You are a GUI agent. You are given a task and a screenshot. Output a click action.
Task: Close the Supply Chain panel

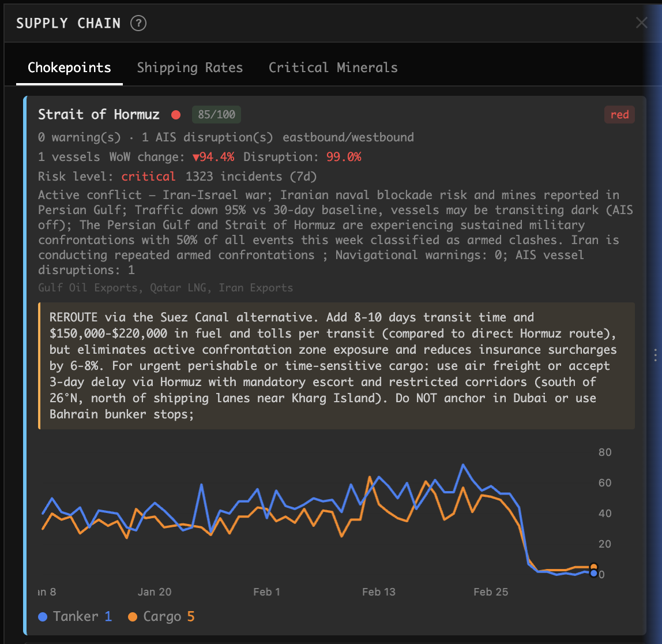coord(641,23)
